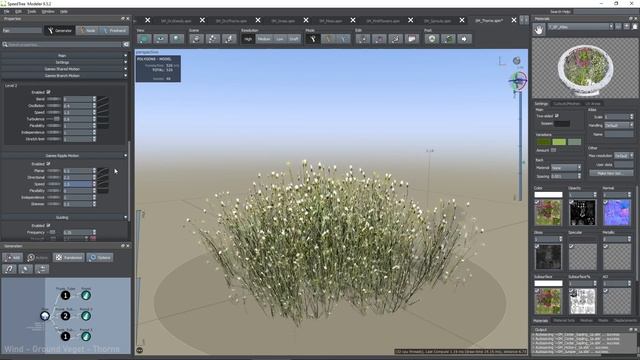Viewport: 640px width, 360px height.
Task: Click the light green variation color swatch
Action: click(559, 142)
